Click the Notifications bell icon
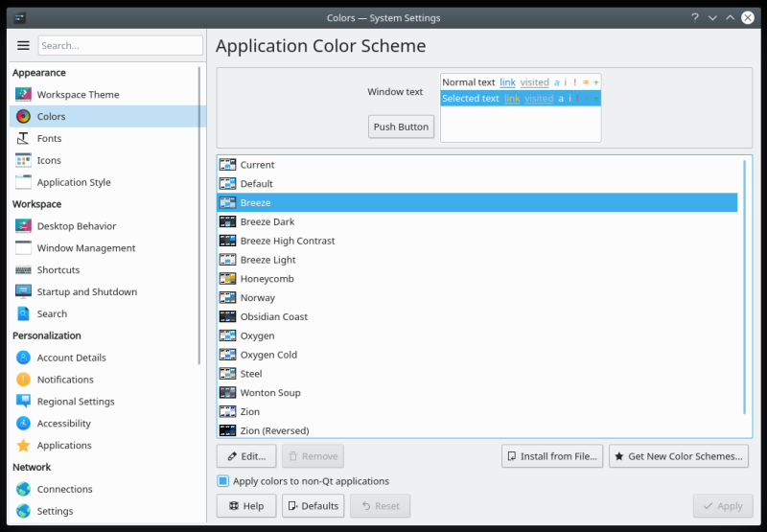The width and height of the screenshot is (767, 532). (23, 380)
